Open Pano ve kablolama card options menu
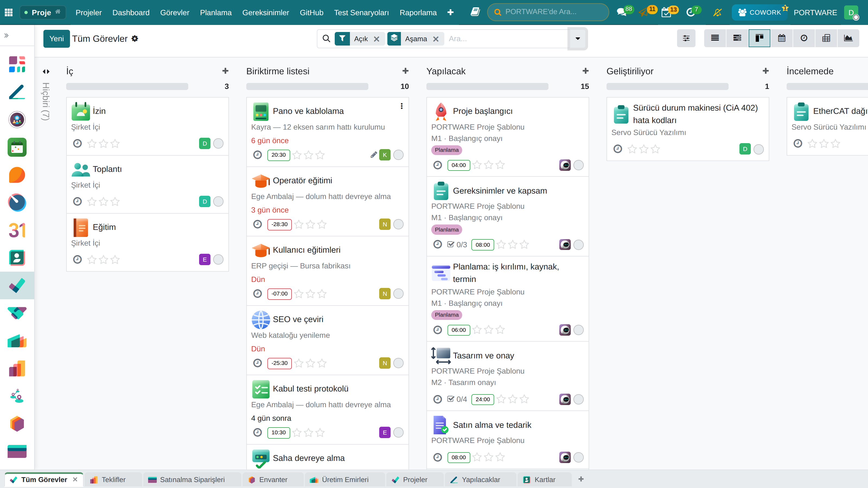This screenshot has height=488, width=868. [x=402, y=106]
